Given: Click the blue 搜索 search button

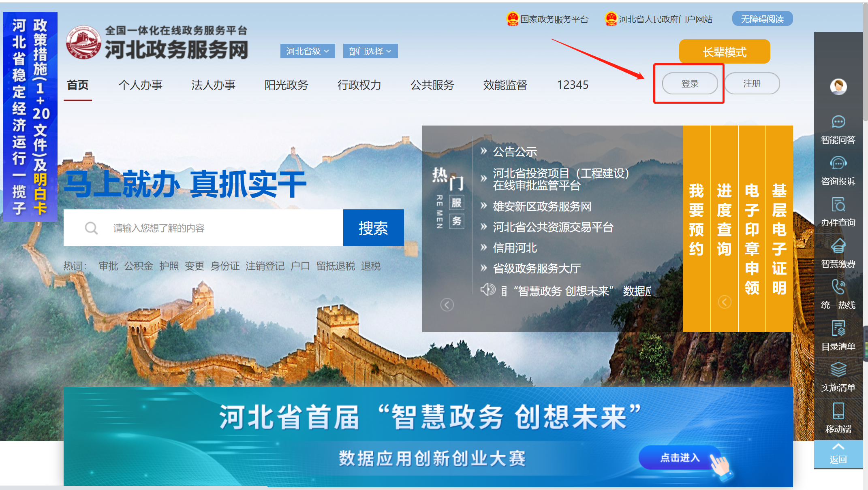Looking at the screenshot, I should pos(373,228).
